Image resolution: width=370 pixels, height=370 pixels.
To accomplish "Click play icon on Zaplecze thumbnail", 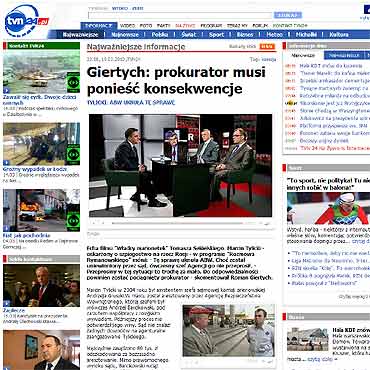I will tap(6, 304).
